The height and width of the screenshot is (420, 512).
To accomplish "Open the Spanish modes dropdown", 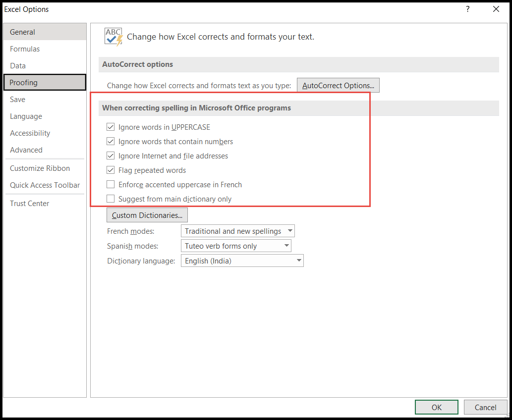I will [236, 246].
